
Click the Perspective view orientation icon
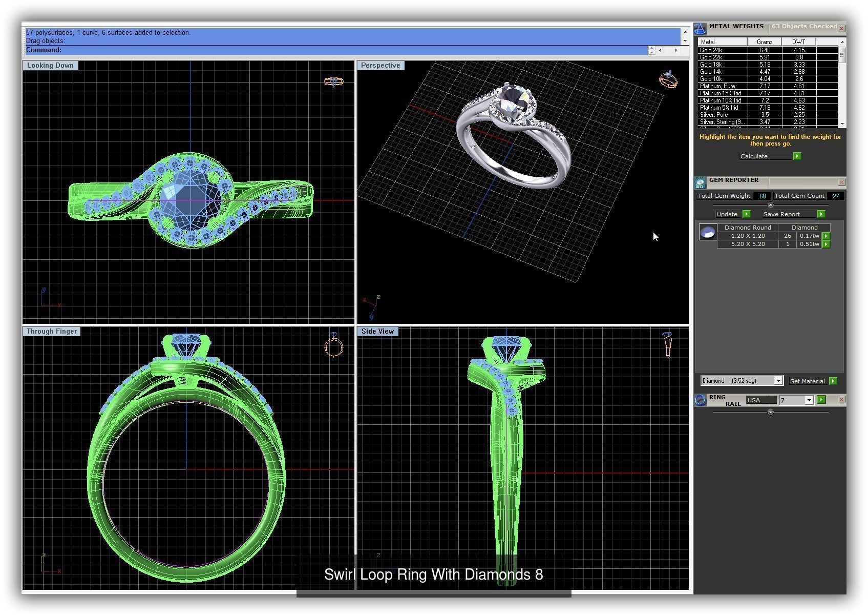click(x=668, y=79)
